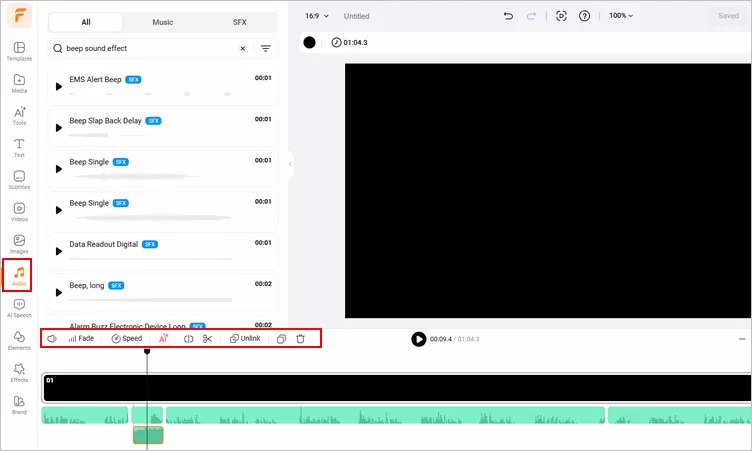
Task: Open the Media sidebar panel
Action: [x=19, y=83]
